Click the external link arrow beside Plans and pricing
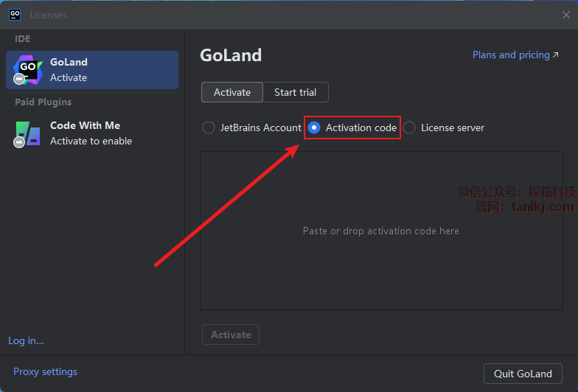 click(x=555, y=55)
